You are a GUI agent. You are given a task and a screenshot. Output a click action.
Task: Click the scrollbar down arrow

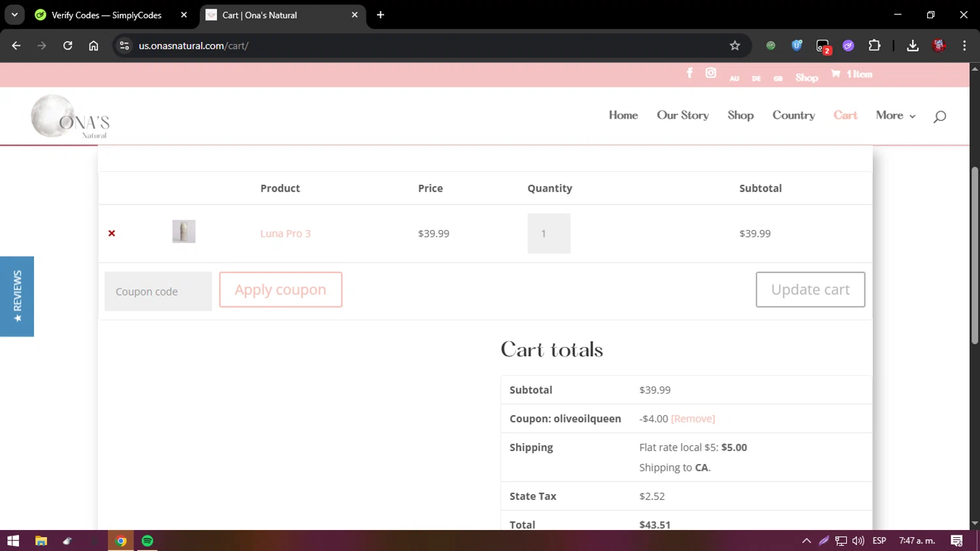(975, 524)
